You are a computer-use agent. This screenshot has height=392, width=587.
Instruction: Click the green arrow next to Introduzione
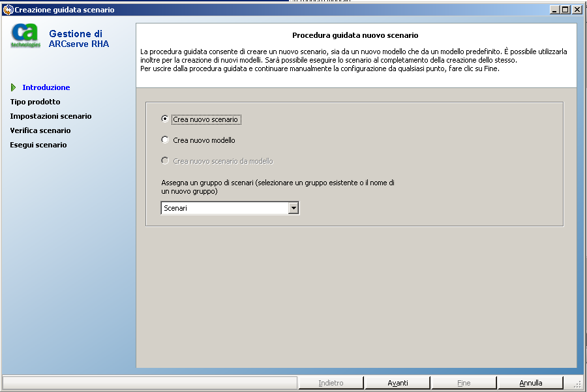coord(14,87)
